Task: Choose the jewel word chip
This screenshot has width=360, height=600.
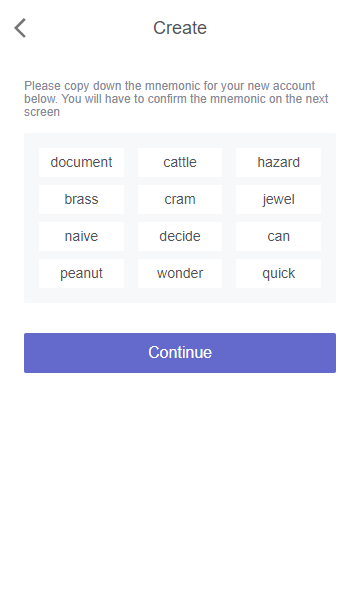Action: [x=279, y=199]
